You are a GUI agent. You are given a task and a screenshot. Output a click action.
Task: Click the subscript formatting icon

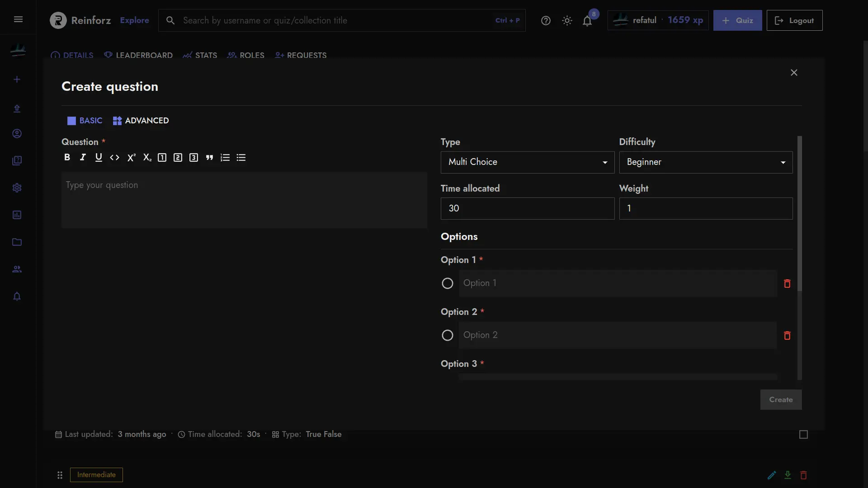pyautogui.click(x=146, y=157)
